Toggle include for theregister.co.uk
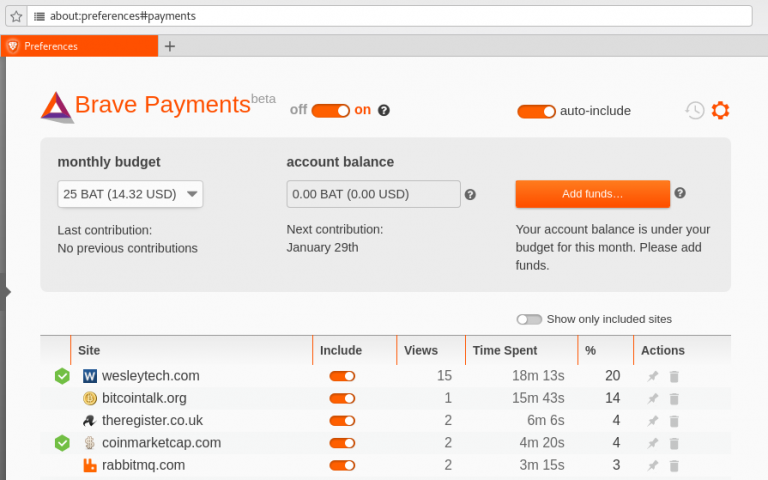Screen dimensions: 768x480 coord(342,421)
